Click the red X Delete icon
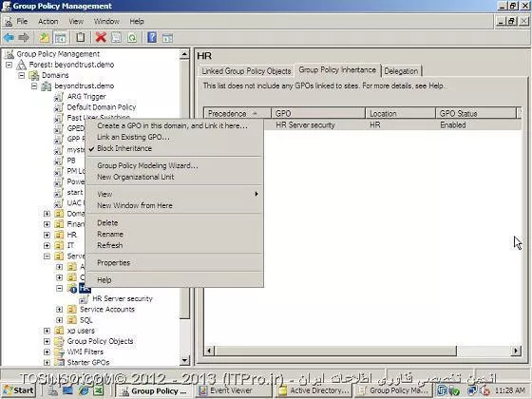 (x=101, y=37)
